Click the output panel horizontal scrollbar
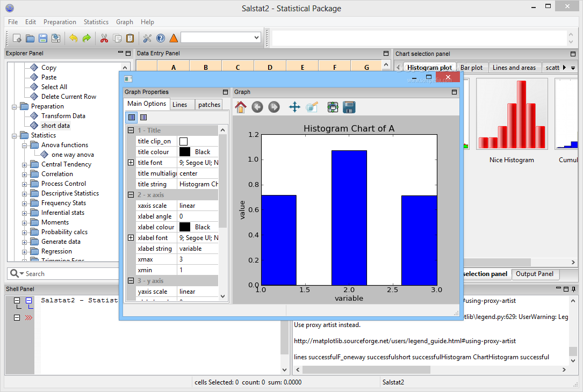Viewport: 583px width, 392px height. tap(366, 369)
